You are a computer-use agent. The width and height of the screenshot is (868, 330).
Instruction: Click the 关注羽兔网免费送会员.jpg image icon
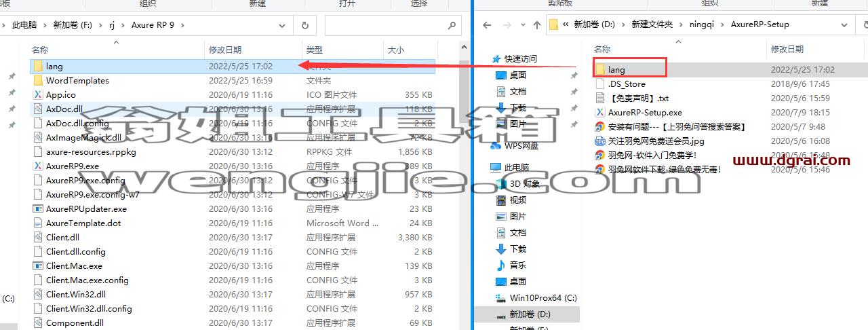point(600,141)
